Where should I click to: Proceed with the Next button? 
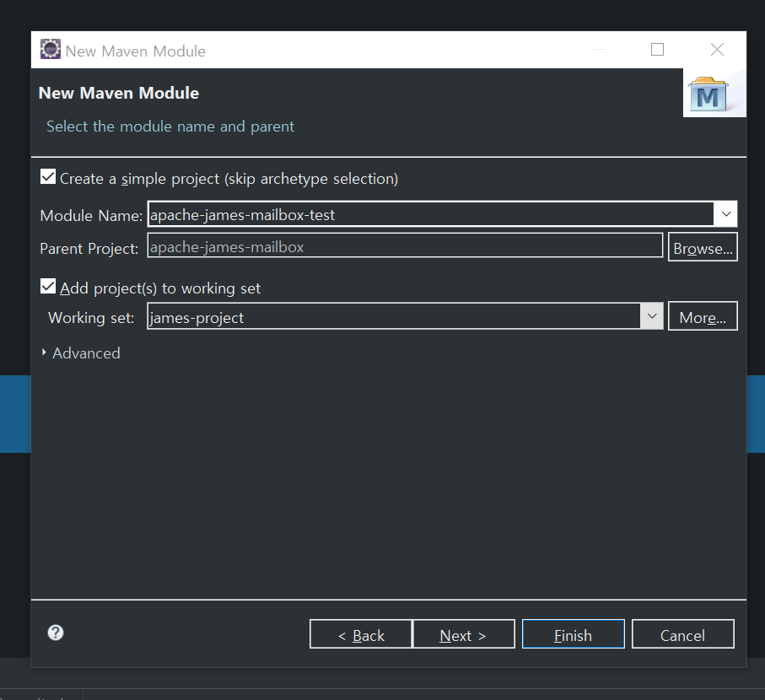(464, 634)
